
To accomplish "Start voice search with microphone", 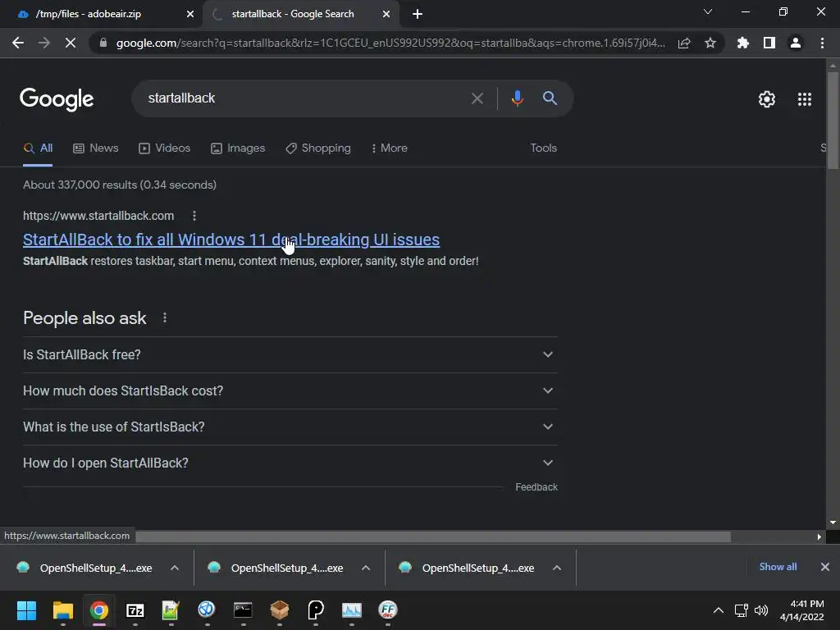I will (517, 98).
